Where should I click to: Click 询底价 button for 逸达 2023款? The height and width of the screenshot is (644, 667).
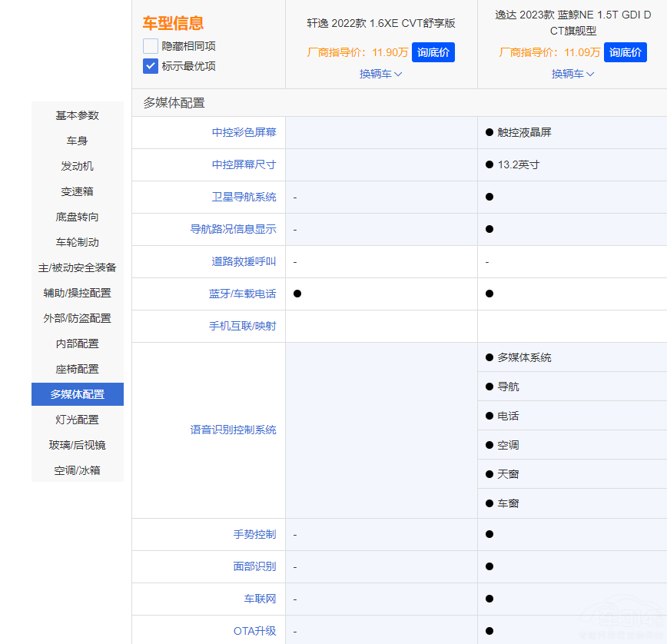point(626,52)
